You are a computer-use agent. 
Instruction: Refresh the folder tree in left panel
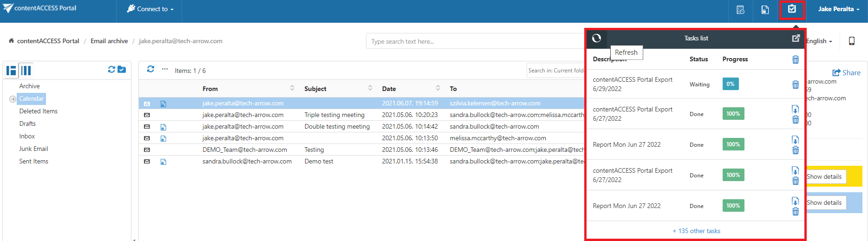pos(111,69)
